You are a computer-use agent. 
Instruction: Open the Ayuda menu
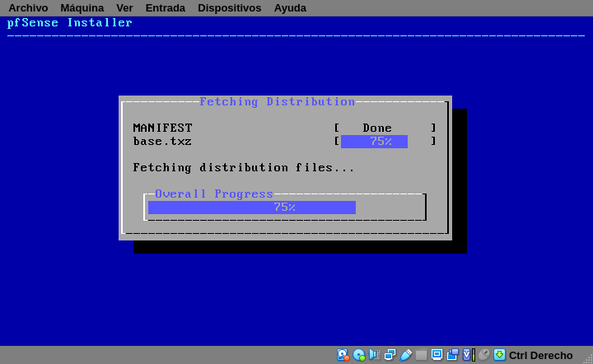(x=290, y=8)
